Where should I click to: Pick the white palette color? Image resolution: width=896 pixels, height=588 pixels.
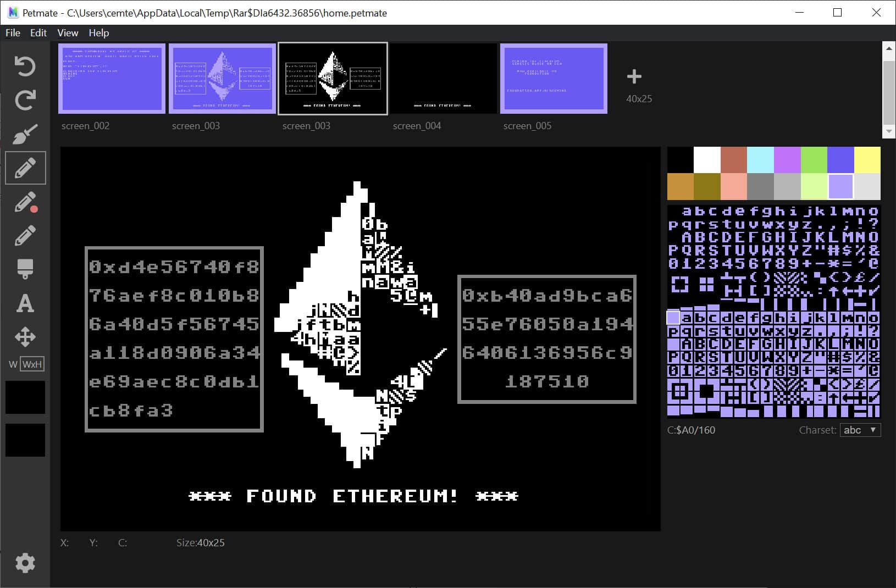pyautogui.click(x=707, y=160)
